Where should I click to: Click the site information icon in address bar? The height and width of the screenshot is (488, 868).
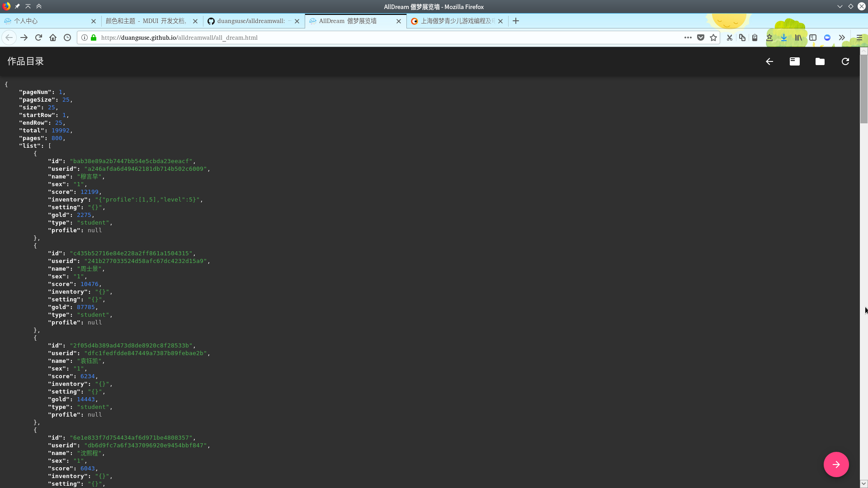[85, 38]
